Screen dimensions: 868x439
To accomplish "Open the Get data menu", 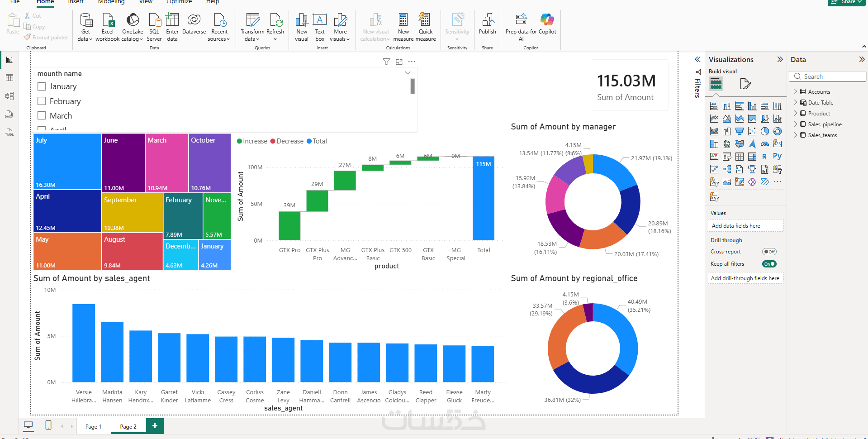I will point(85,27).
